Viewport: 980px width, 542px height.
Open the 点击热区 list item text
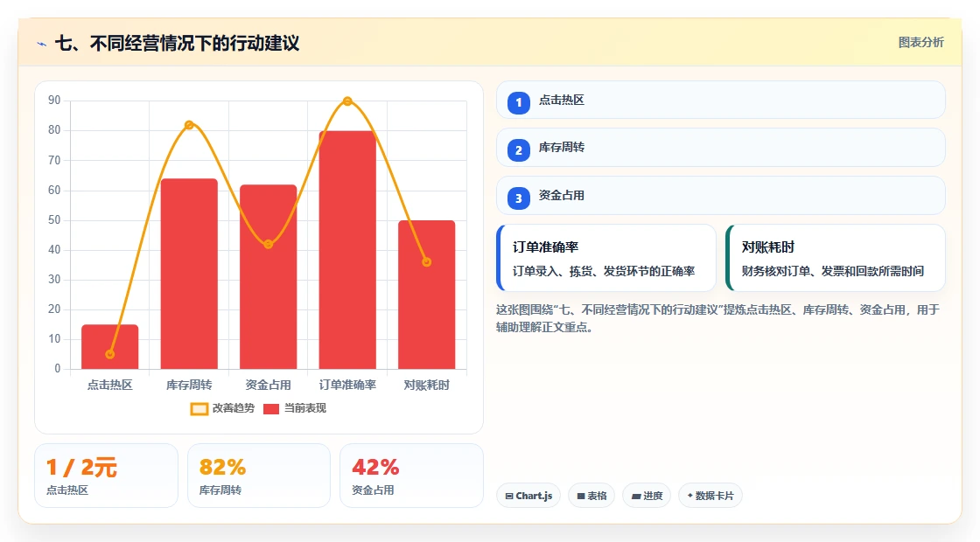point(561,100)
